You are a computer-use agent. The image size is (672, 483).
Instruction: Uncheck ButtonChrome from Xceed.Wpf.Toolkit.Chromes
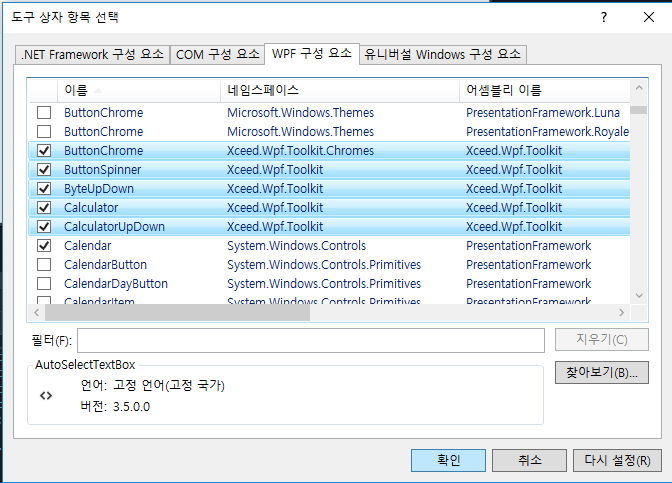point(44,150)
